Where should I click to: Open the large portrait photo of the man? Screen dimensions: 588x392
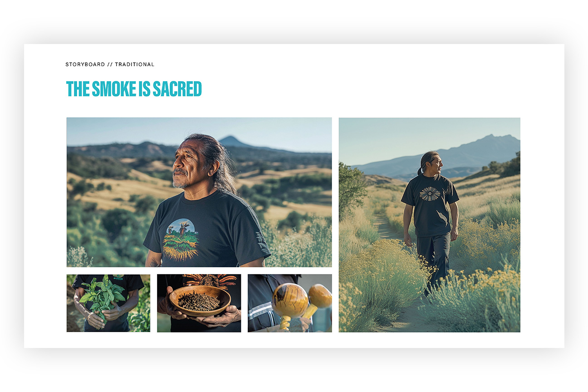tap(199, 192)
